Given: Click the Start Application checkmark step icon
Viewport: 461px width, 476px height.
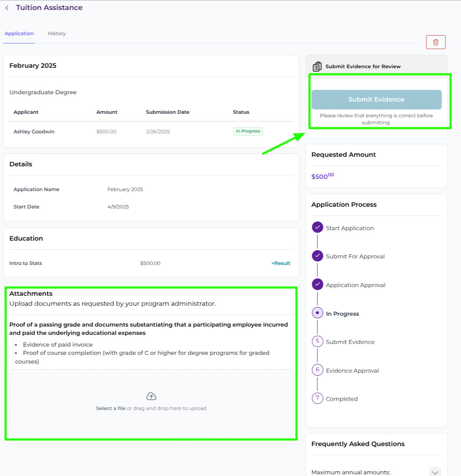Looking at the screenshot, I should coord(317,228).
